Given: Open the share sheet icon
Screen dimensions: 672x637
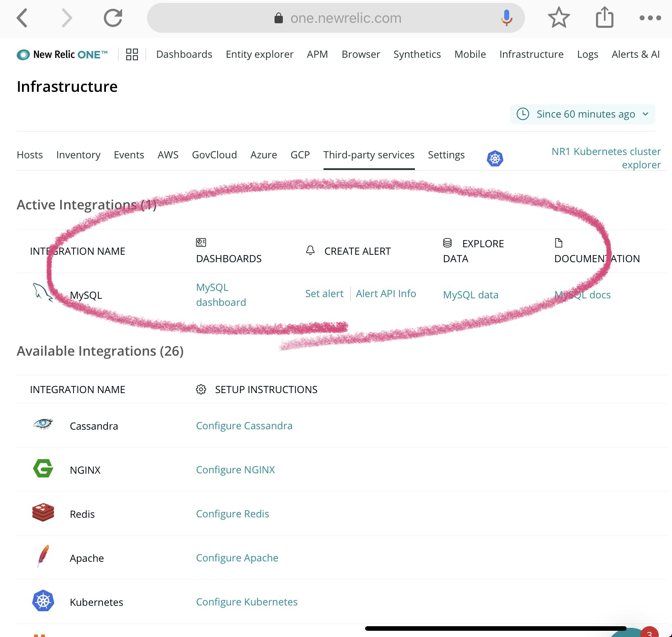Looking at the screenshot, I should (604, 17).
